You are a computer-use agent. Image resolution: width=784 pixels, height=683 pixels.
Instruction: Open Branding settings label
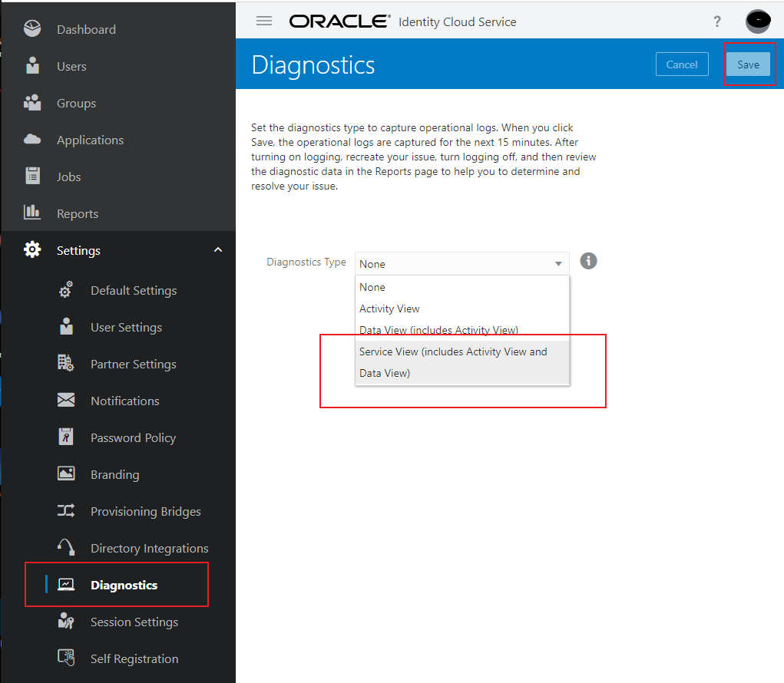pos(115,475)
